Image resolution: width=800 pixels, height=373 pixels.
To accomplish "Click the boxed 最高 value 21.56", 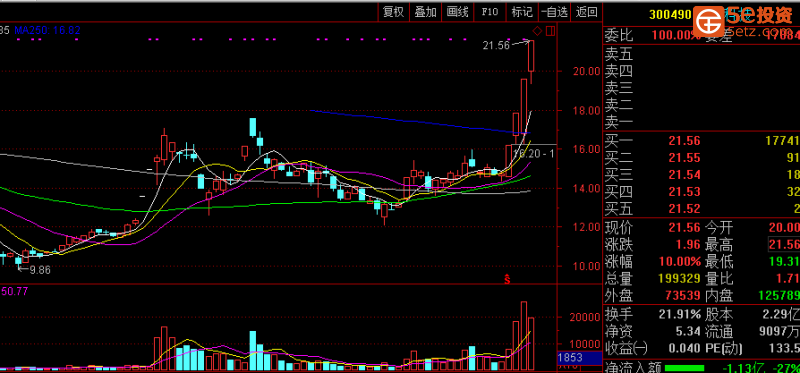I will tap(785, 244).
